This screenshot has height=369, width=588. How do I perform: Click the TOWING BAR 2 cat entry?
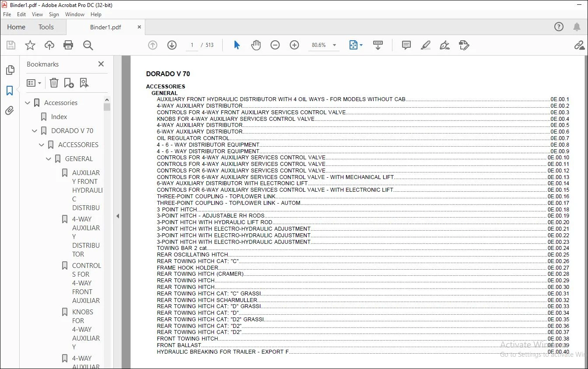(x=182, y=248)
